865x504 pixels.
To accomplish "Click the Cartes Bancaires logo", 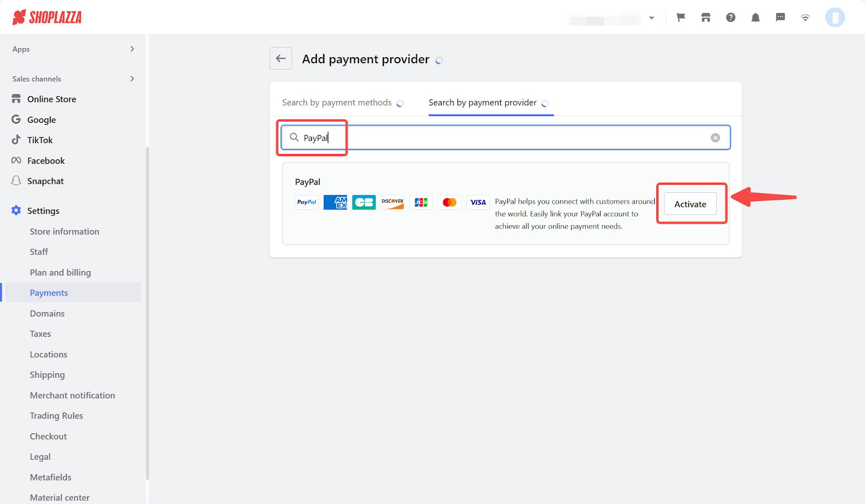I will coord(364,202).
